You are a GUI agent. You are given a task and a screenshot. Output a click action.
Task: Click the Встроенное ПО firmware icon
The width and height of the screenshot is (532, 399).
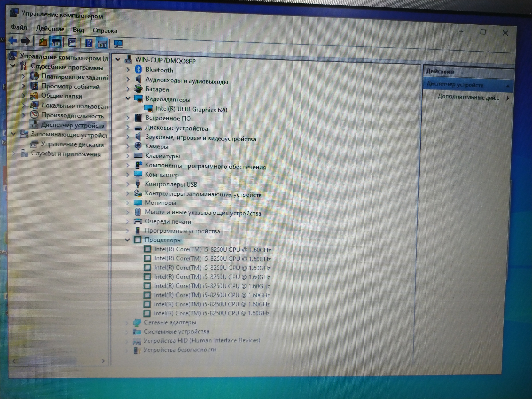138,118
